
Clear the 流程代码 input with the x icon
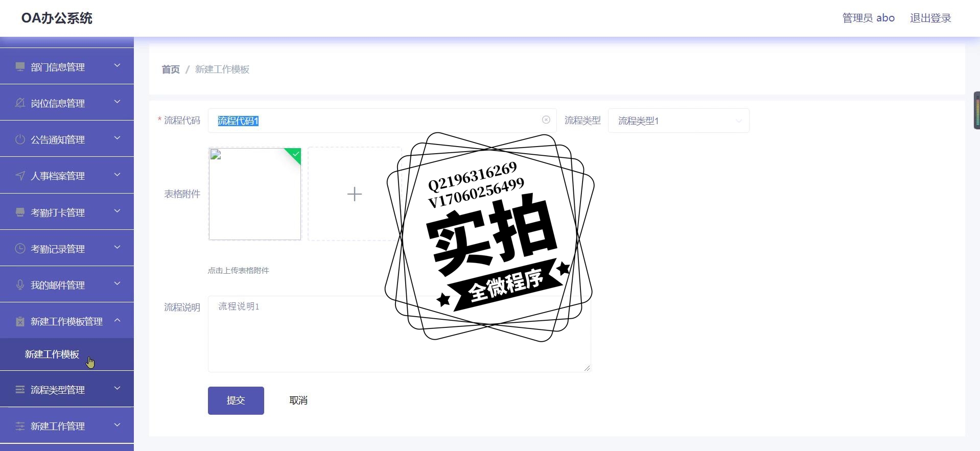point(546,120)
